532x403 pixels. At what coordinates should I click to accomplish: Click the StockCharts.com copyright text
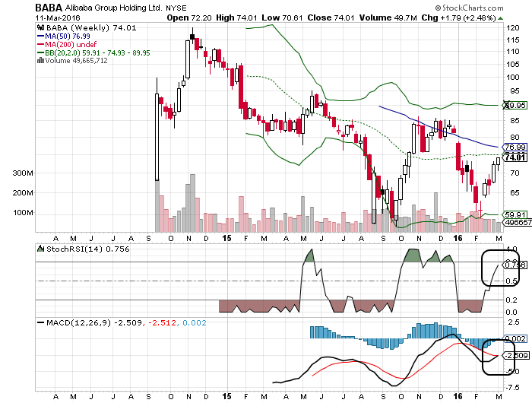[x=470, y=8]
